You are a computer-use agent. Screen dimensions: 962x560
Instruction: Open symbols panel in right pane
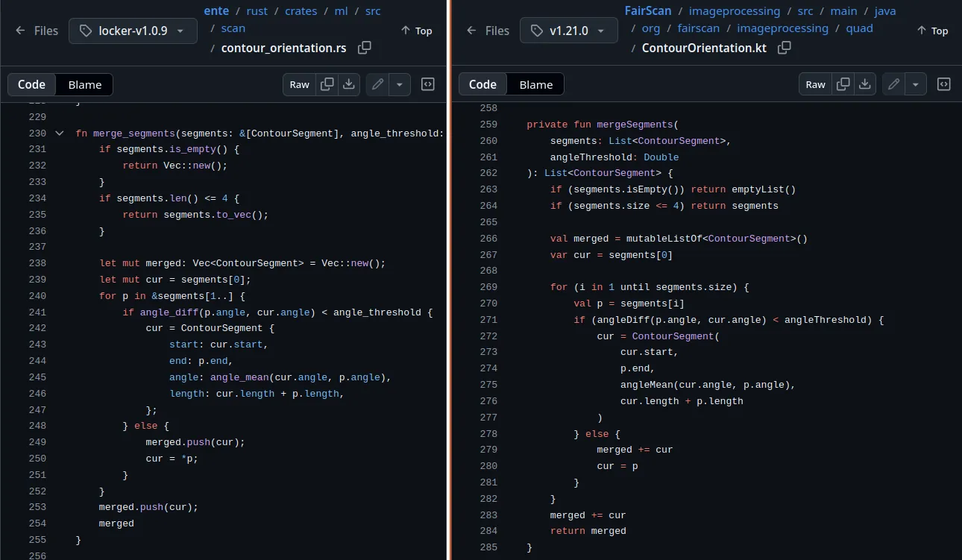944,84
